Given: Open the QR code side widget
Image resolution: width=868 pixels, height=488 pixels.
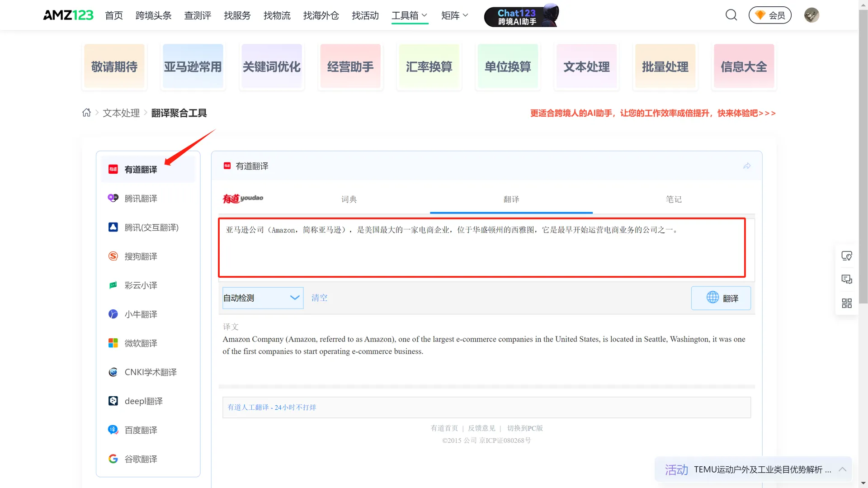Looking at the screenshot, I should pyautogui.click(x=847, y=303).
